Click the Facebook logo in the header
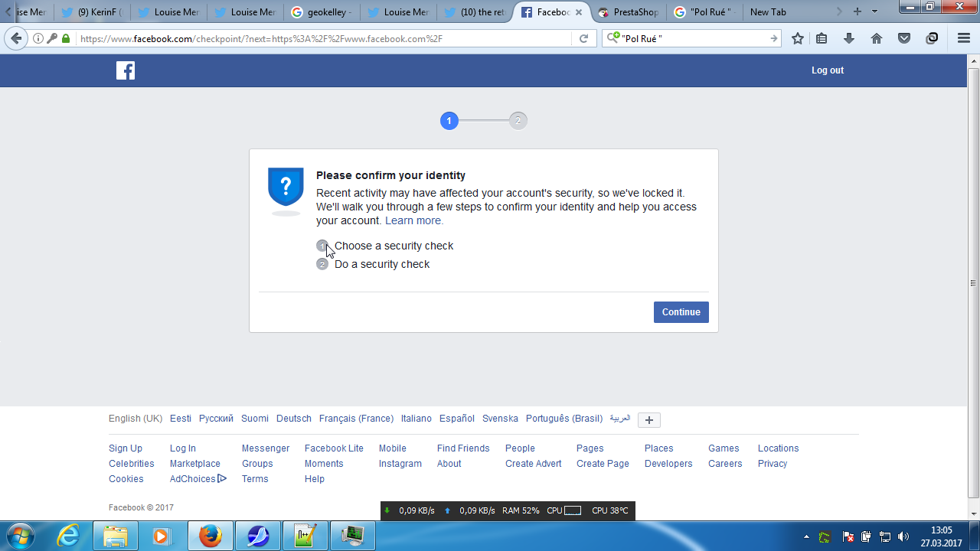 pyautogui.click(x=126, y=70)
